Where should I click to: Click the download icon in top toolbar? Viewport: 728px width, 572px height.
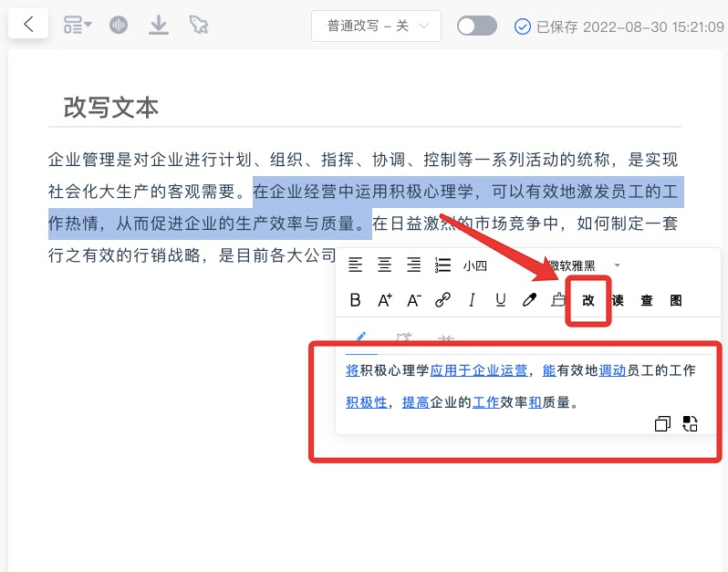pos(159,25)
